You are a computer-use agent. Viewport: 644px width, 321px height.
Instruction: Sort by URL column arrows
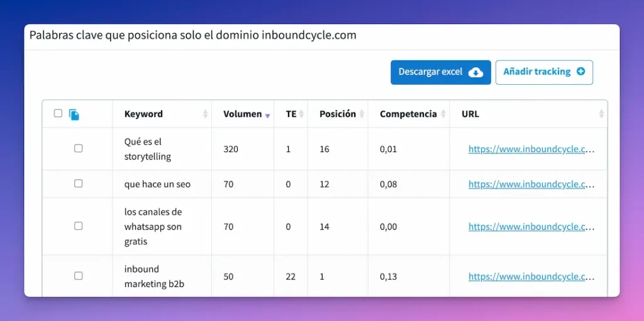[x=601, y=114]
